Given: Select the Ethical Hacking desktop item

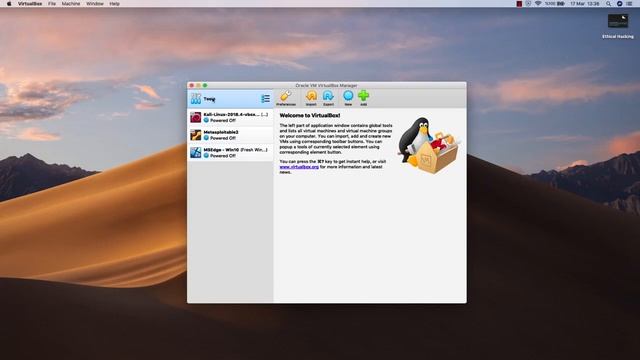Looking at the screenshot, I should point(618,26).
